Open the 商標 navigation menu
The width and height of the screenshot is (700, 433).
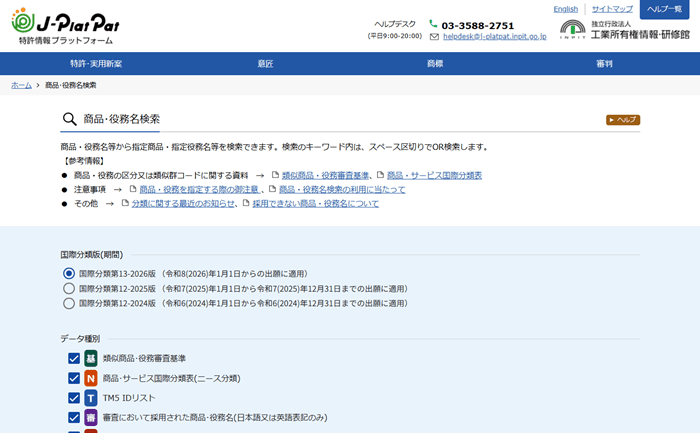(x=435, y=64)
